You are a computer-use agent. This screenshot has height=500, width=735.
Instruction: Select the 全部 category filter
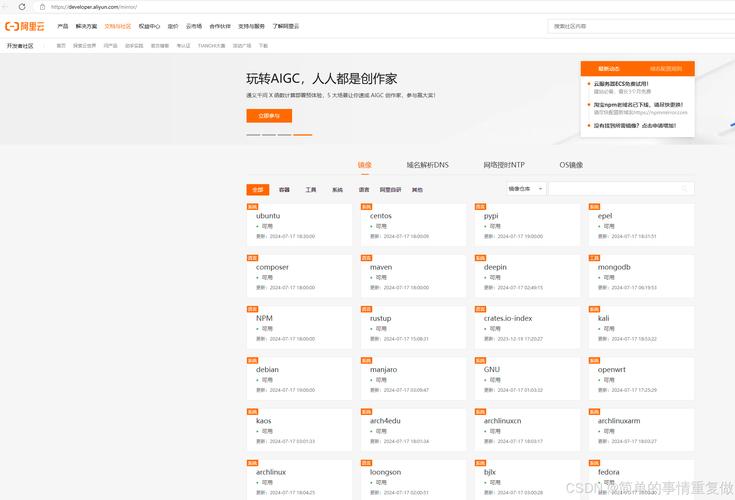click(257, 189)
